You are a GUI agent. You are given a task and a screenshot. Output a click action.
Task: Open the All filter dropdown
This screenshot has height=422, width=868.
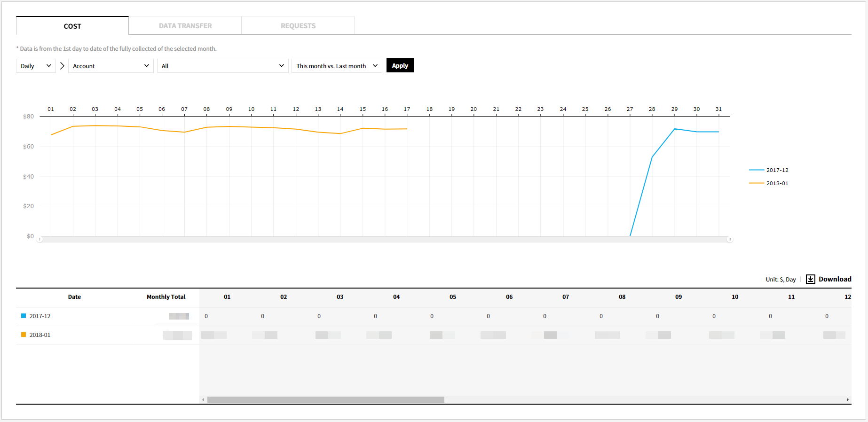(x=222, y=66)
